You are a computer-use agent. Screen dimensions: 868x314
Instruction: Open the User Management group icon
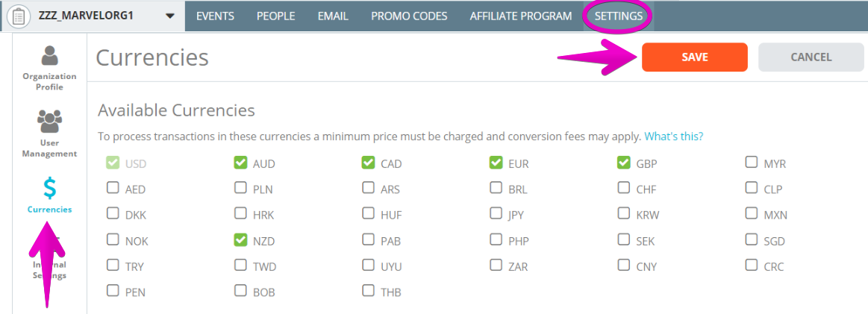50,122
